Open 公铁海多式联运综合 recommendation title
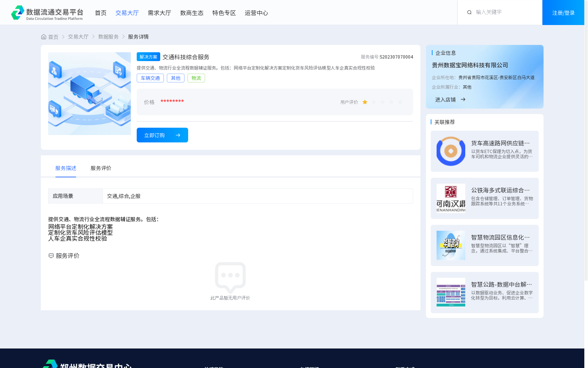Viewport: 588px width, 368px height. (x=501, y=190)
